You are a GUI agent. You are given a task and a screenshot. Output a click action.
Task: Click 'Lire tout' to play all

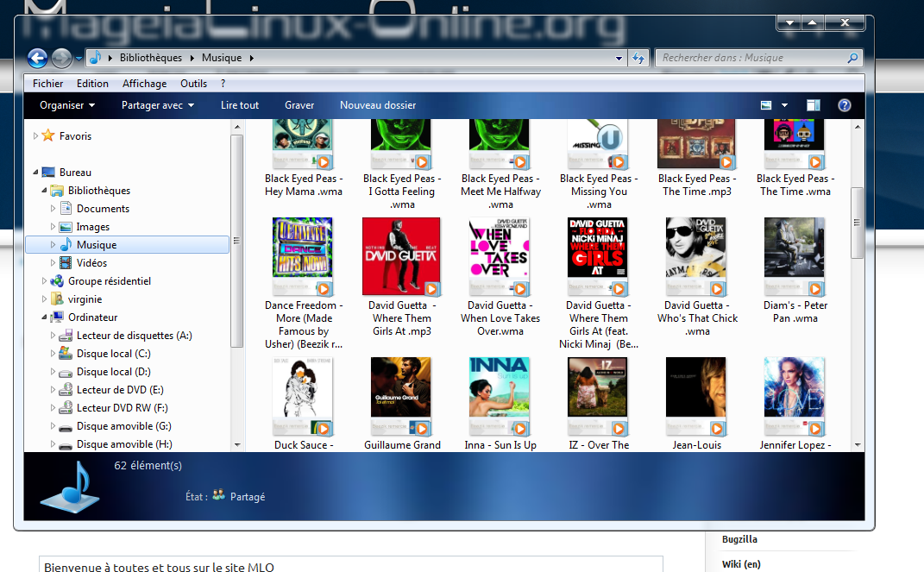[240, 105]
